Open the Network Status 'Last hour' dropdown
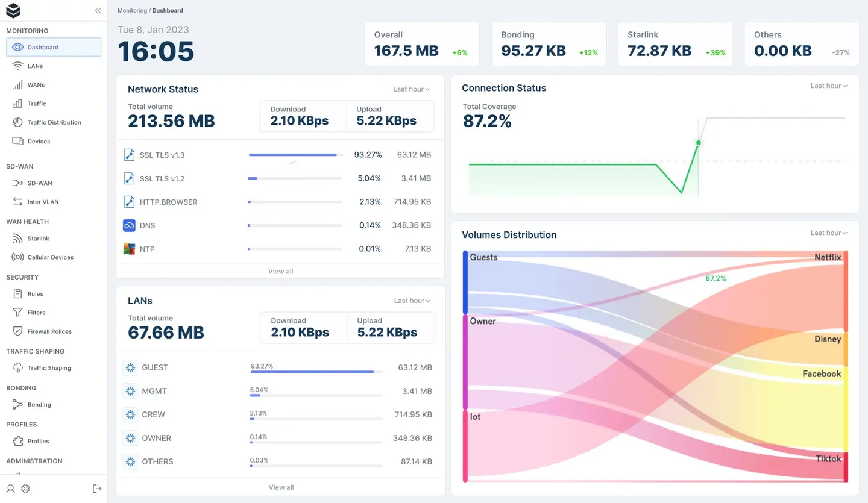This screenshot has height=503, width=868. [x=412, y=89]
